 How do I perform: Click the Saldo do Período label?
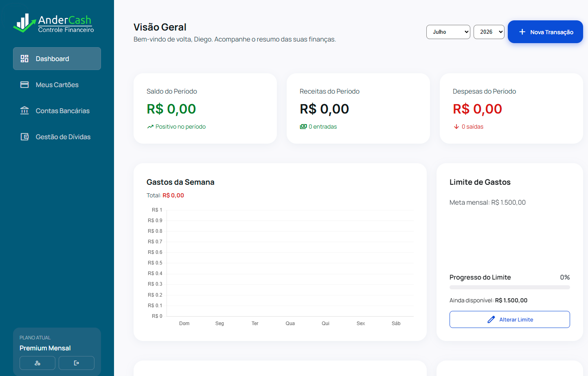[x=172, y=92]
